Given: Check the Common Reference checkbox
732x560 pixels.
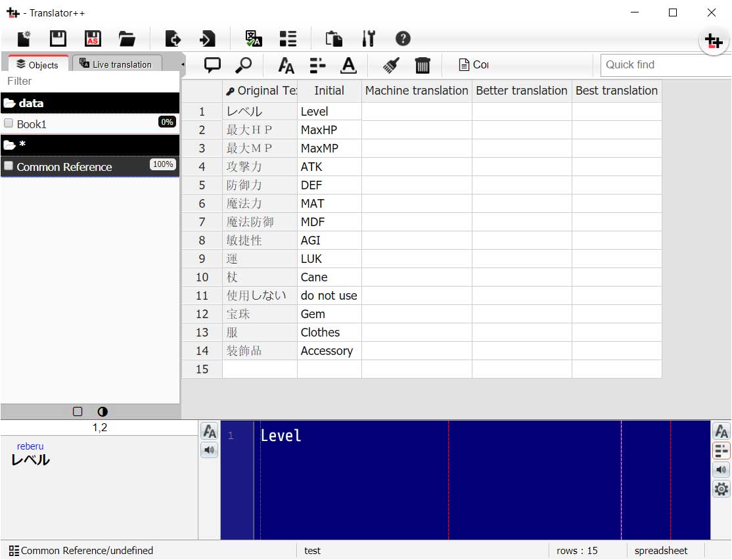Looking at the screenshot, I should pyautogui.click(x=9, y=165).
